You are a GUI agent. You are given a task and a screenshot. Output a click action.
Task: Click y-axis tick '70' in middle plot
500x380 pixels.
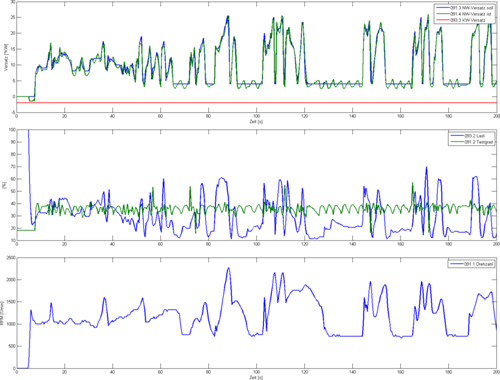pos(13,167)
